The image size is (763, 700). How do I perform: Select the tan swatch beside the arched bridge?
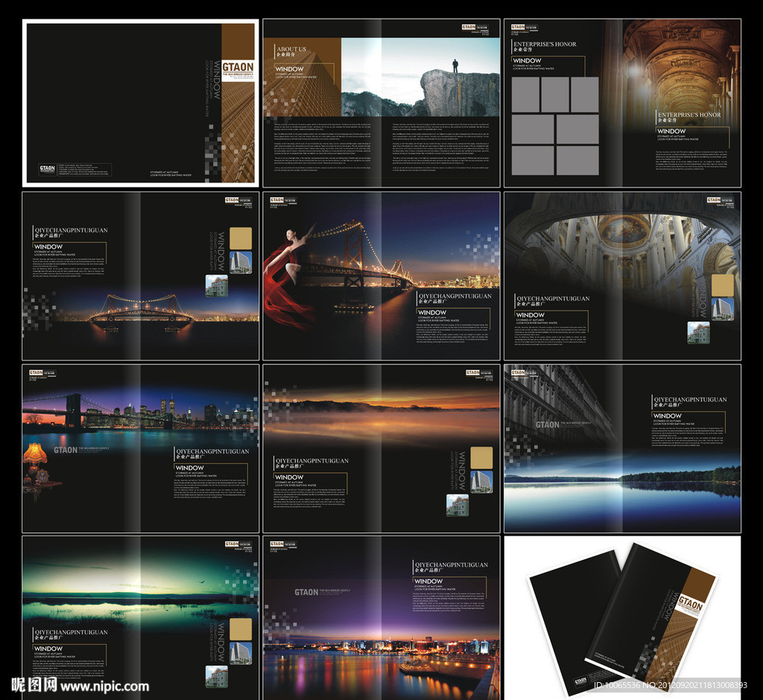240,238
